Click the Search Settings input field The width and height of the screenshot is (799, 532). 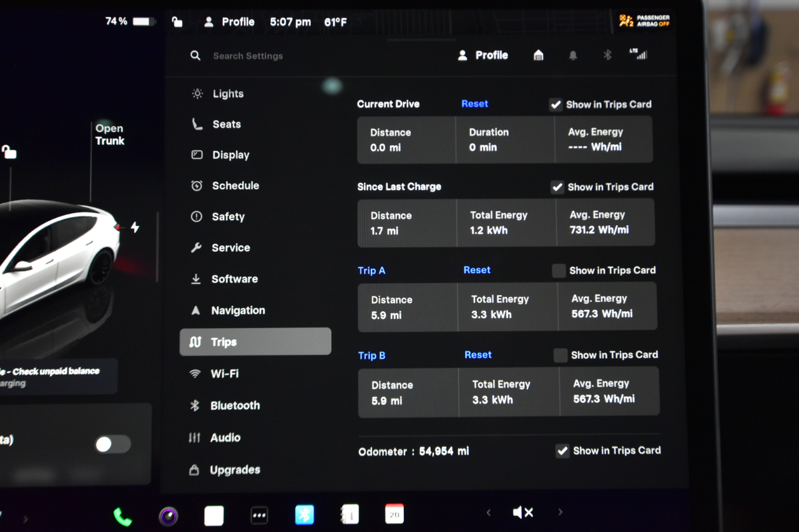coord(248,56)
